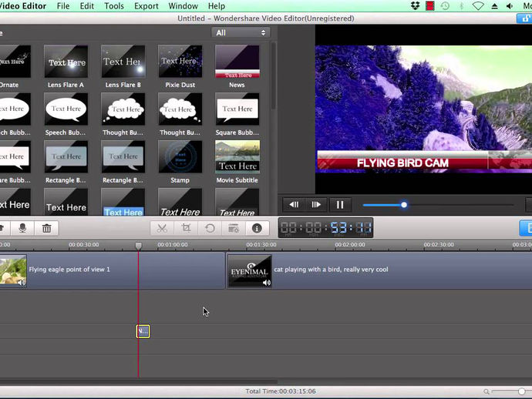Pause the preview playback
This screenshot has height=399, width=532.
pos(339,205)
